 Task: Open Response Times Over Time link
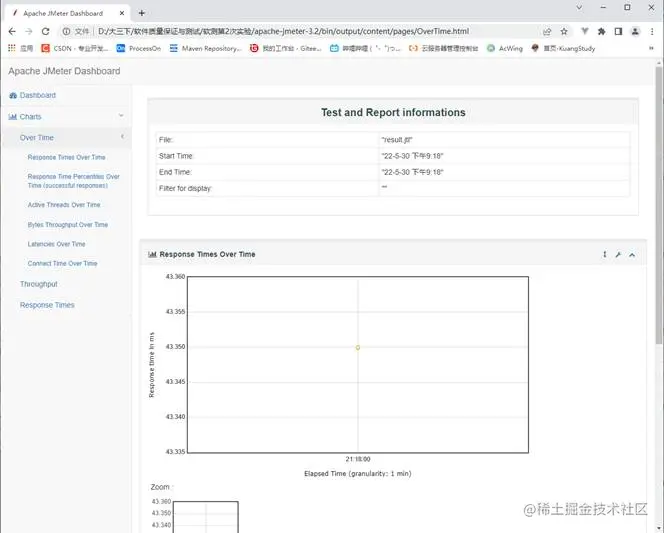66,157
